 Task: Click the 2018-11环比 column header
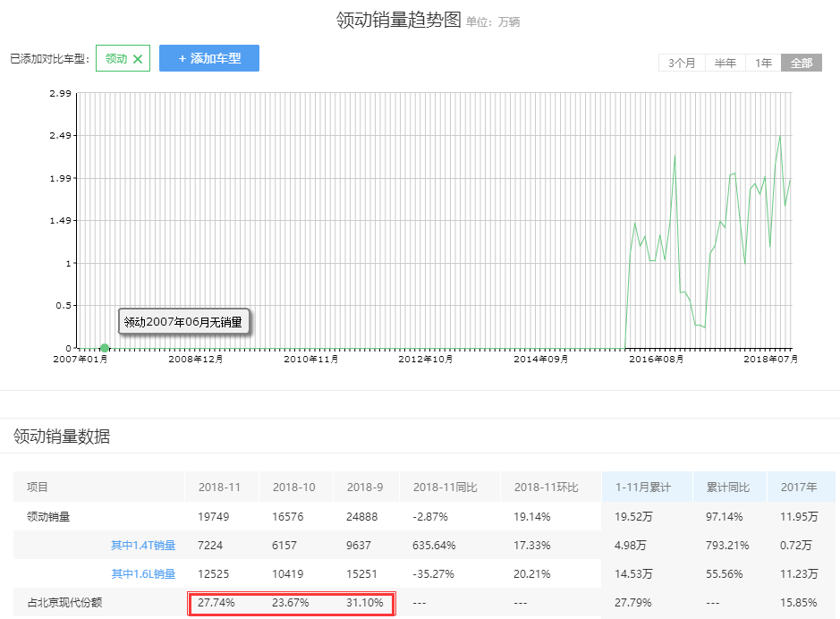(x=546, y=488)
